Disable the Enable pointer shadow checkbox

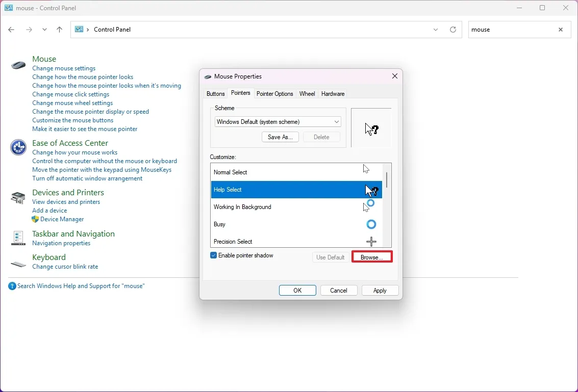(213, 255)
